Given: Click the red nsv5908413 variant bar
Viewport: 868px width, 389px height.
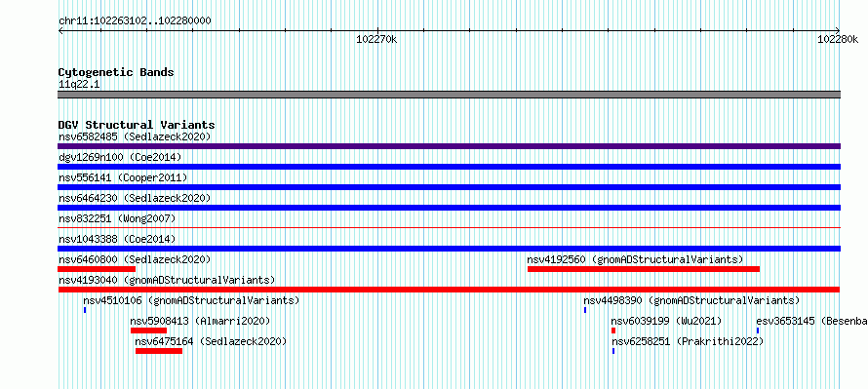Looking at the screenshot, I should click(x=148, y=331).
